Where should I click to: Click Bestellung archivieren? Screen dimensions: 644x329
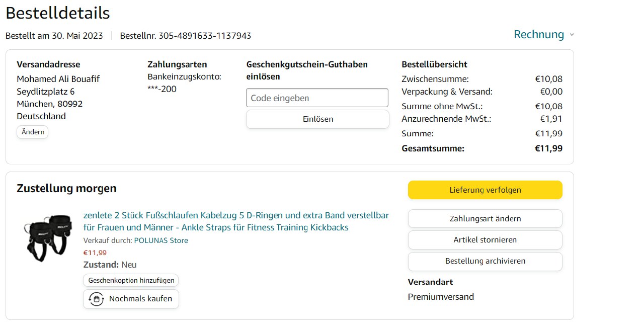485,261
